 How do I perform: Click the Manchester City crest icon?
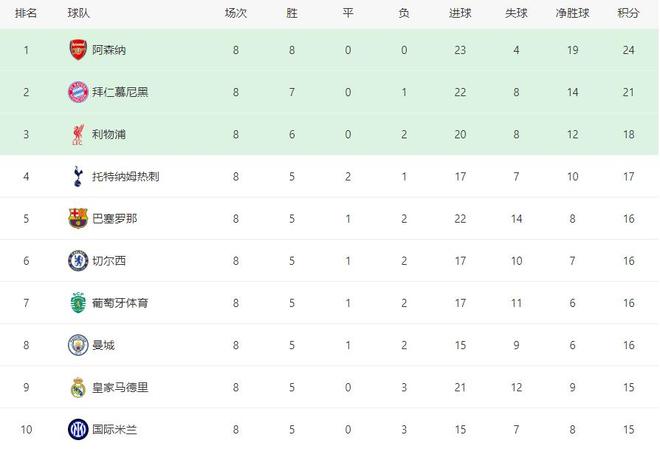pos(78,345)
